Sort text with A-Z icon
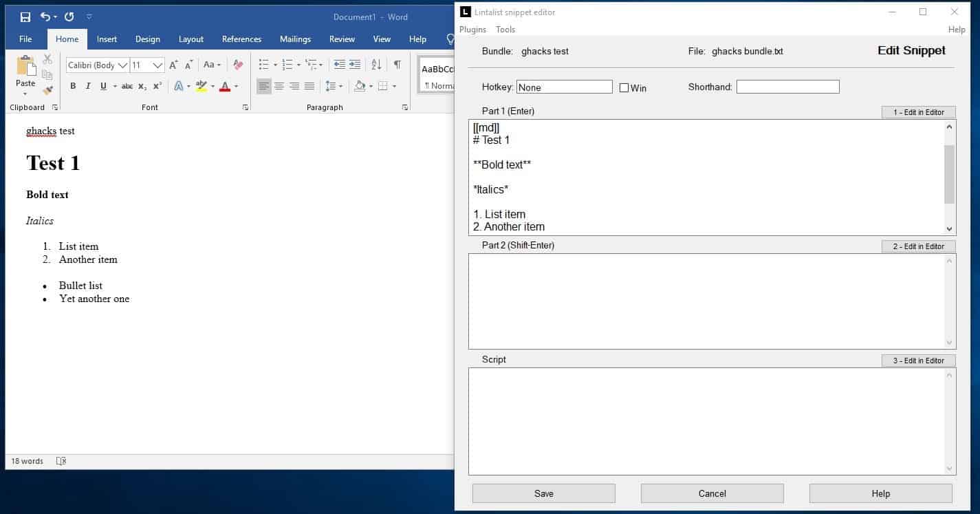Image resolution: width=980 pixels, height=514 pixels. coord(376,65)
